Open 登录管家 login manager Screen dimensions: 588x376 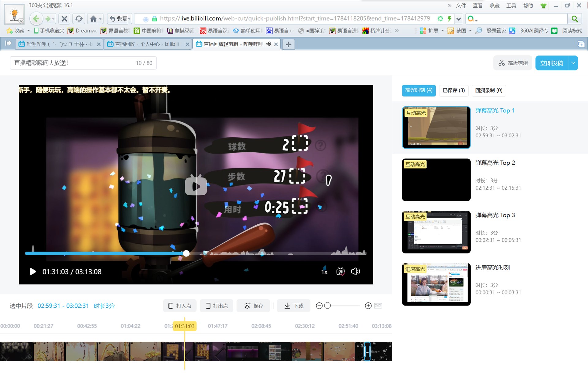[491, 31]
